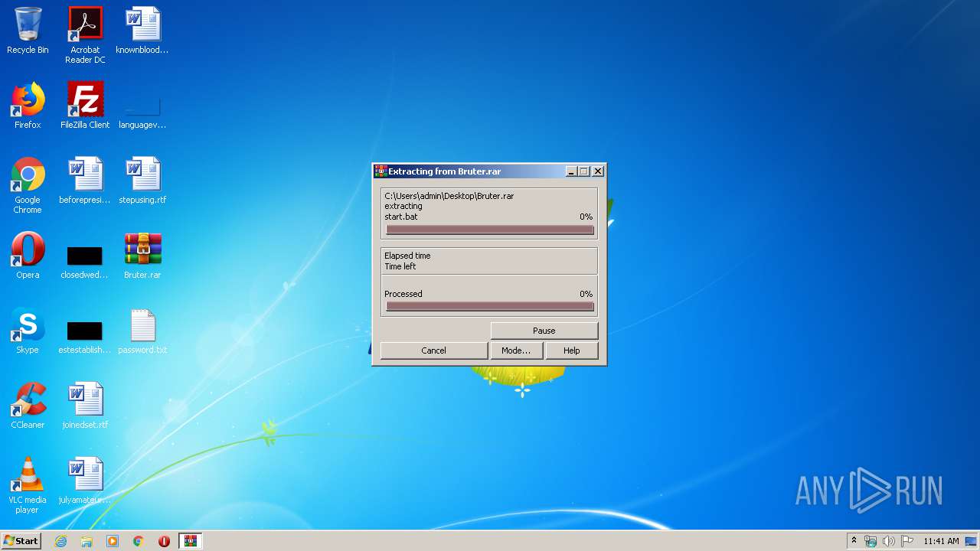Open Windows Media Player taskbar icon
Viewport: 980px width, 551px height.
pyautogui.click(x=113, y=541)
